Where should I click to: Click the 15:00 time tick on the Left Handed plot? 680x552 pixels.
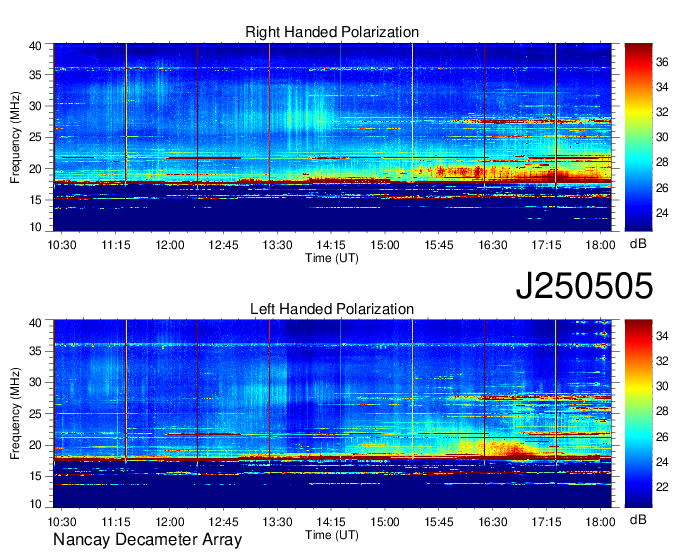(385, 522)
